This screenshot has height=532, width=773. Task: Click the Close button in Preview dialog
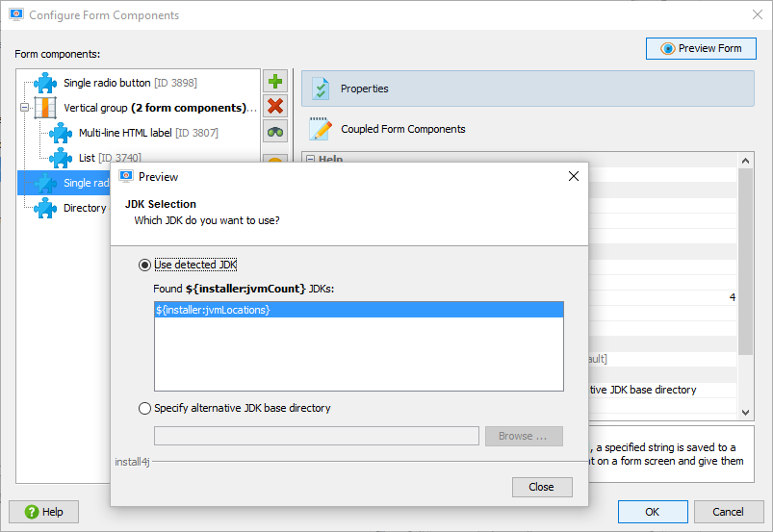542,487
